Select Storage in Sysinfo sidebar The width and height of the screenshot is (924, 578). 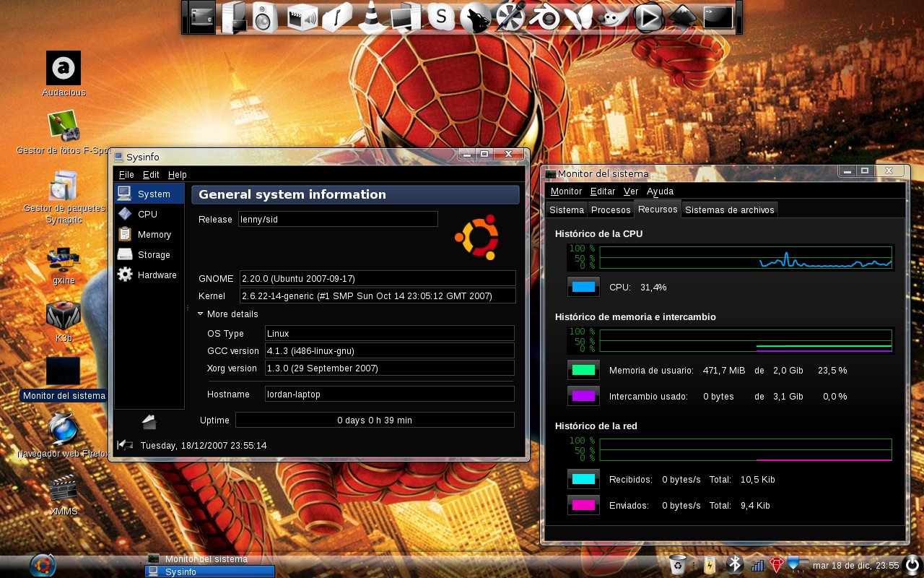149,254
